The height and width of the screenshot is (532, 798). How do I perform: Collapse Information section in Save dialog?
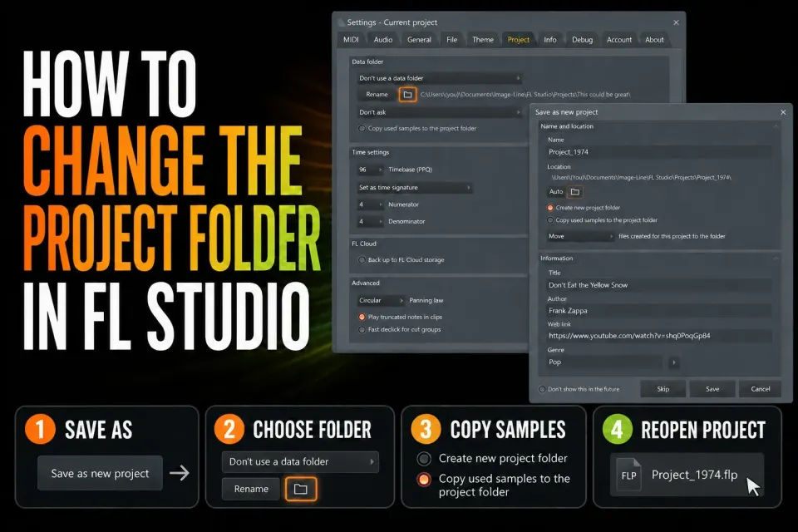[776, 259]
